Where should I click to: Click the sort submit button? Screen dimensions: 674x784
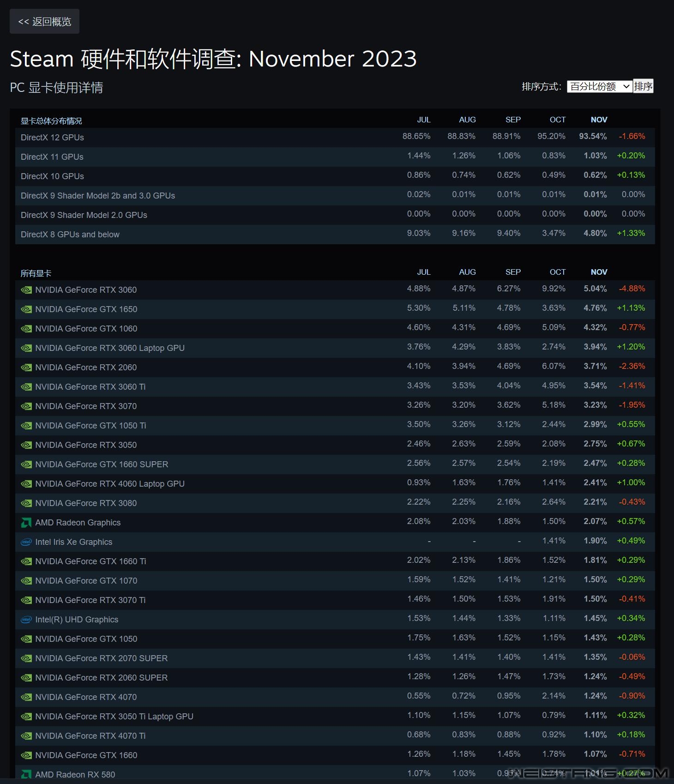tap(643, 86)
